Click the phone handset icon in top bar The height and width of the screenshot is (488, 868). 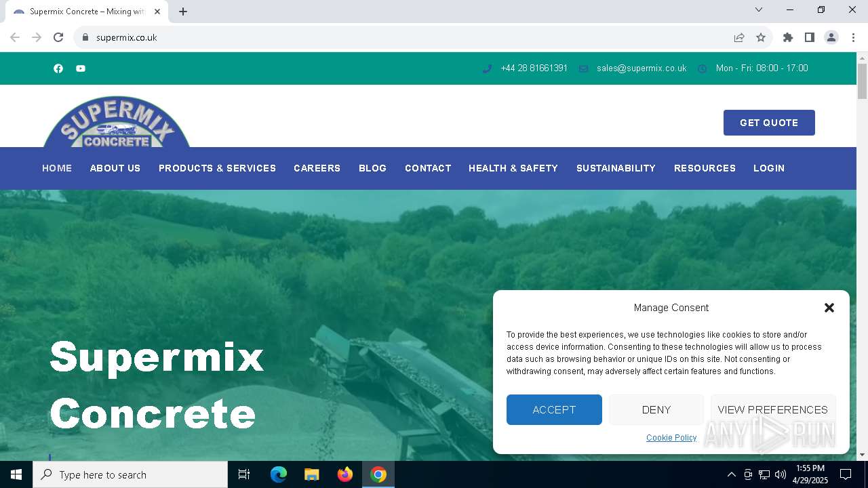[487, 68]
